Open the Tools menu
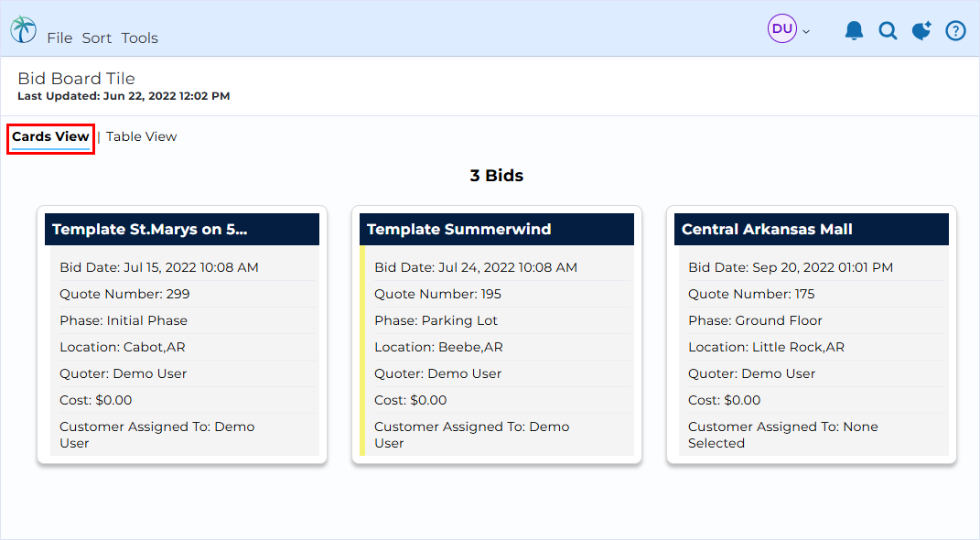The width and height of the screenshot is (980, 540). click(x=139, y=38)
